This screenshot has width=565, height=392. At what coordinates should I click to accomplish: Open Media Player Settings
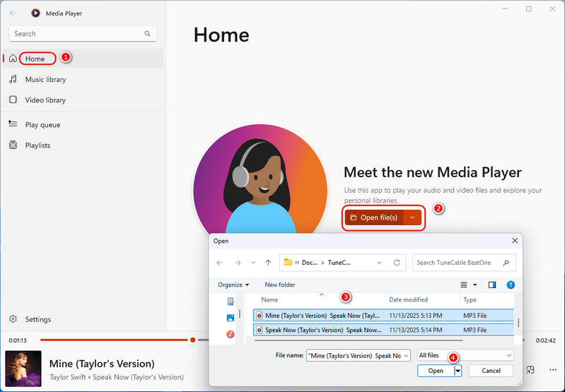click(x=37, y=319)
